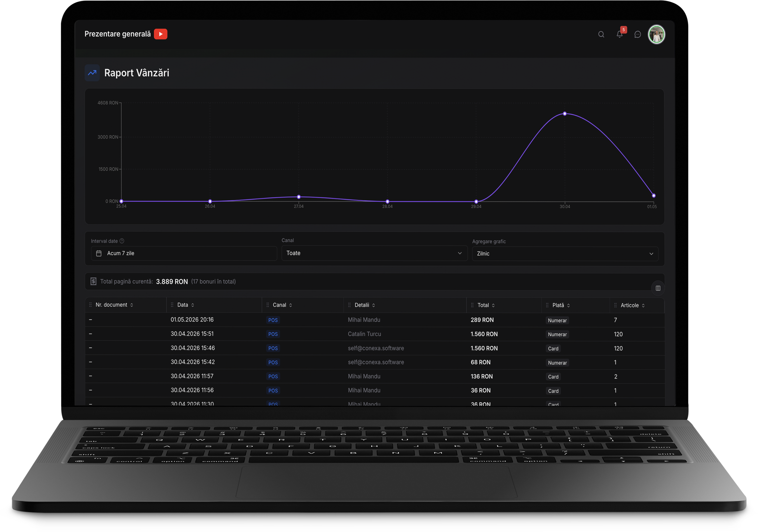The height and width of the screenshot is (532, 758).
Task: Grab the drag handle of Nr. document column
Action: coord(90,305)
